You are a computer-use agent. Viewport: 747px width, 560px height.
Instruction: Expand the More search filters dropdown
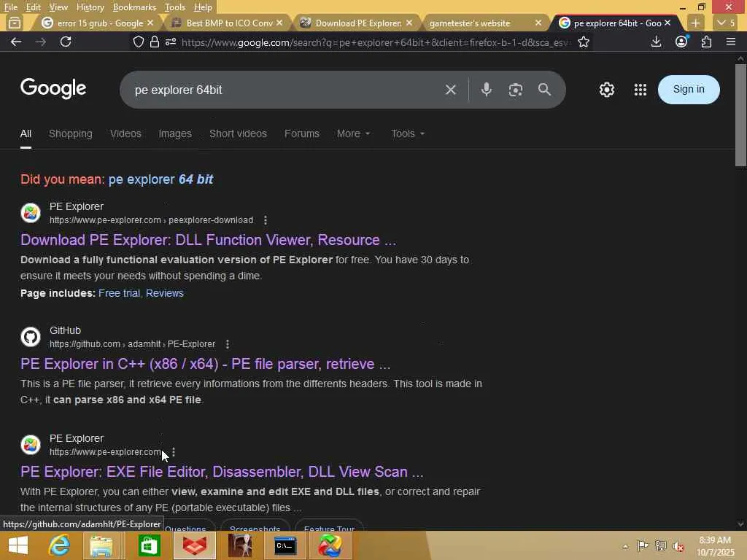click(x=353, y=134)
